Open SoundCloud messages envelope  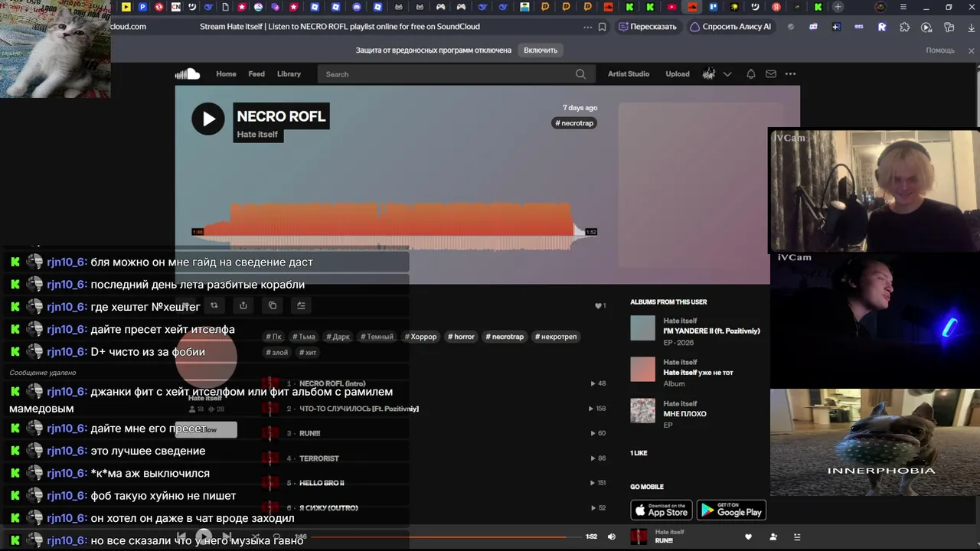tap(771, 74)
